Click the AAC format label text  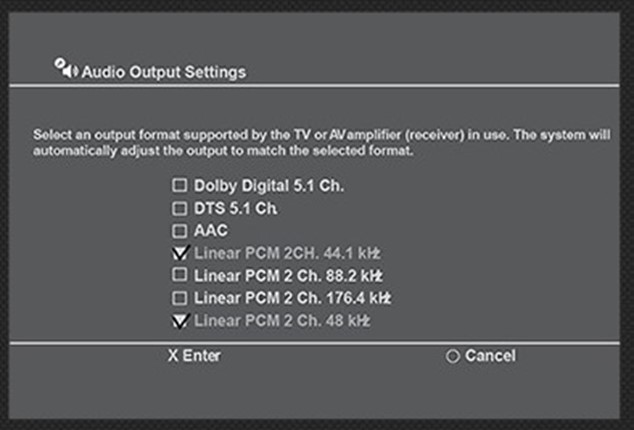coord(212,230)
